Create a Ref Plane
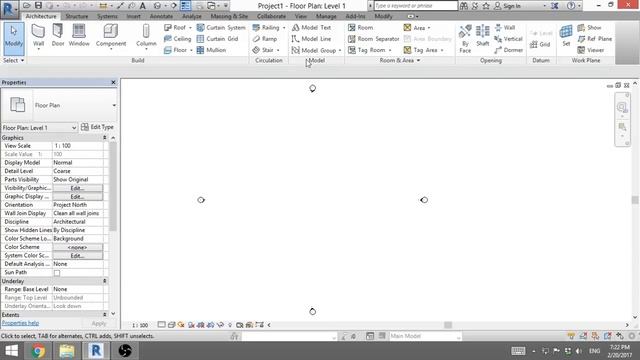640x360 pixels. [594, 39]
